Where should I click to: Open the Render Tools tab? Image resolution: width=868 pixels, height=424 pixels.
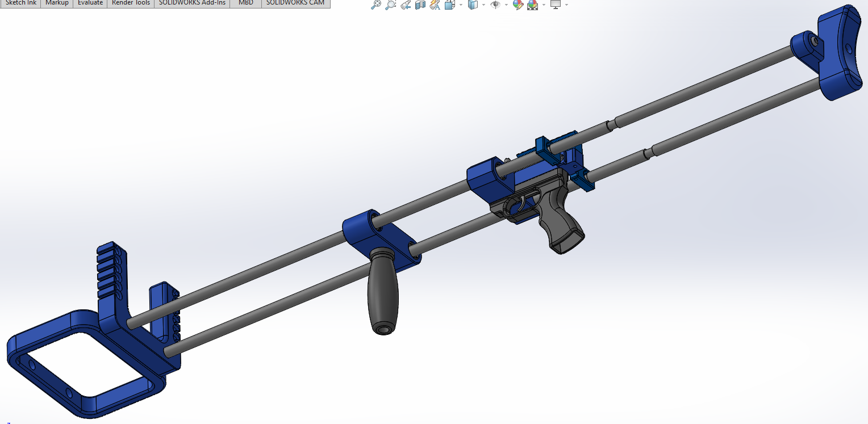pyautogui.click(x=131, y=3)
